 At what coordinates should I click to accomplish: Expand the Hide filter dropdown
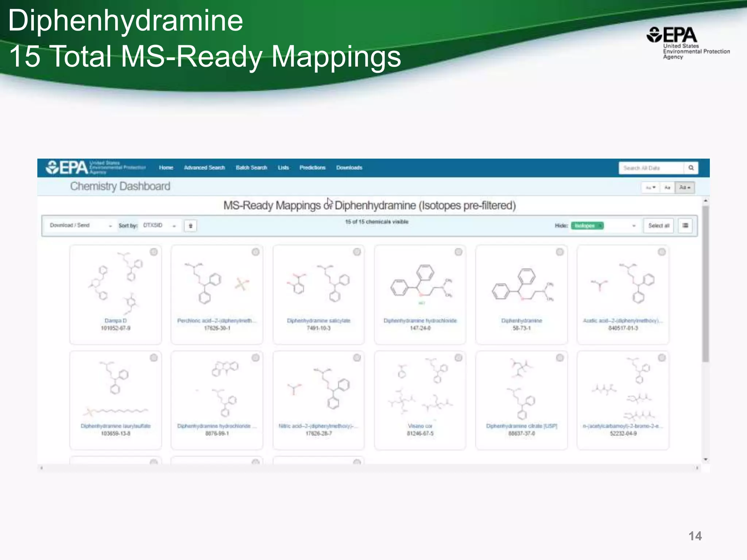634,226
